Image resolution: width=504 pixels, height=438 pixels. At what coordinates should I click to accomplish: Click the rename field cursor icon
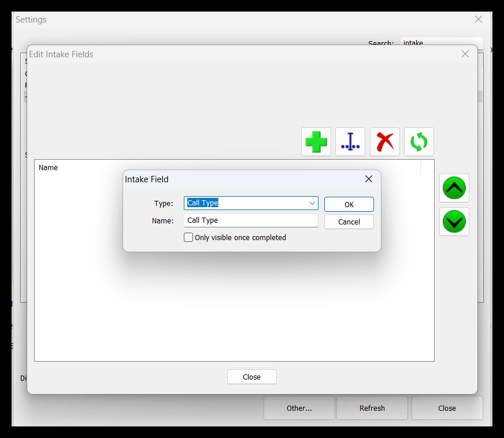click(350, 142)
